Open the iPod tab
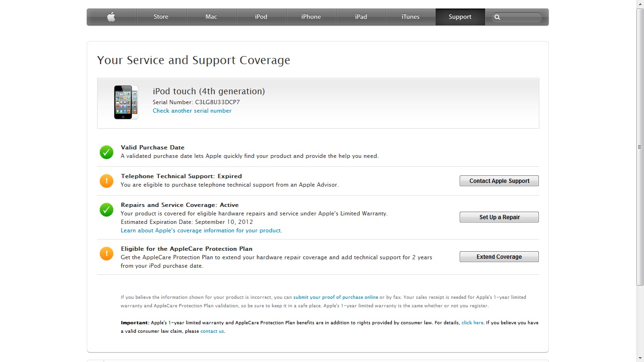 click(x=261, y=17)
